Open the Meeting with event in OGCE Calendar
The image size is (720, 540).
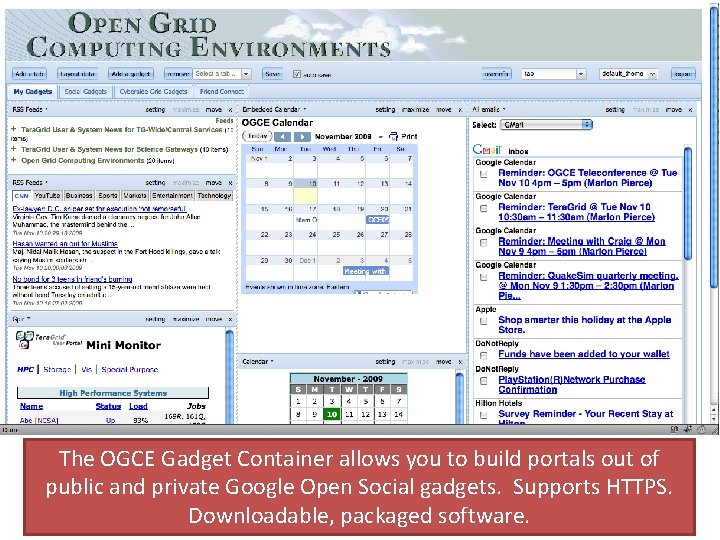366,271
